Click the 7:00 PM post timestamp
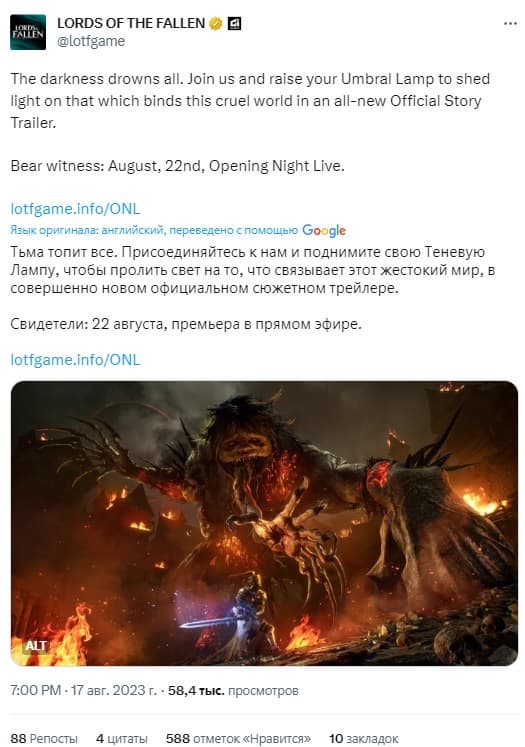 coord(83,690)
